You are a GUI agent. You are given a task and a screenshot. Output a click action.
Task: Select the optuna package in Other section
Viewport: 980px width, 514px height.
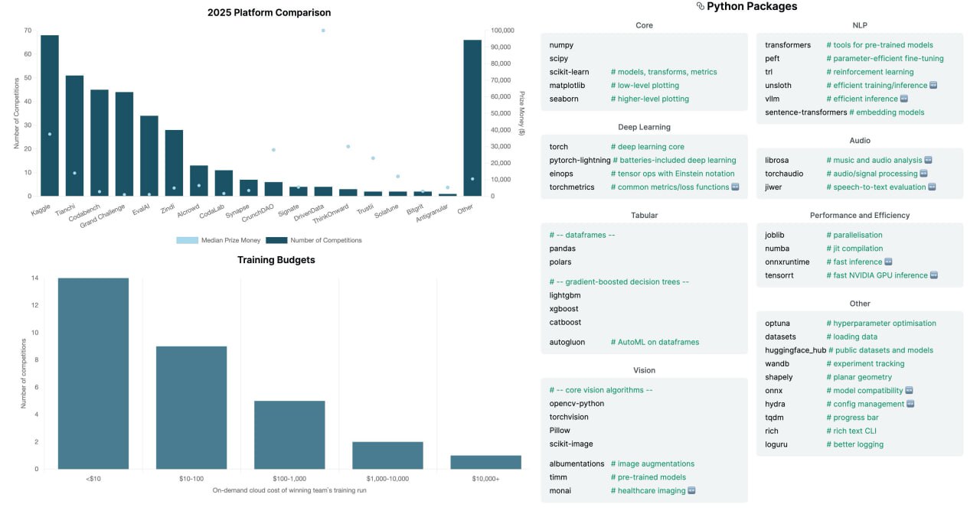pos(779,324)
